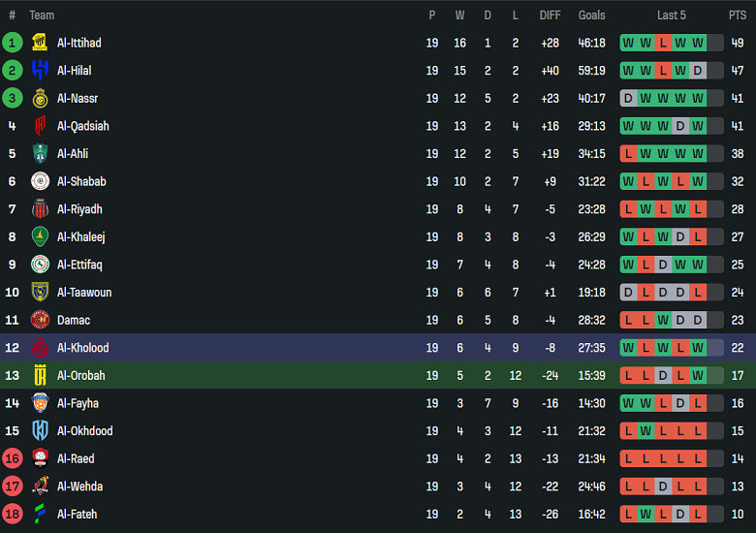Click the Al-Ahli green crest icon
This screenshot has height=533, width=756.
[40, 153]
